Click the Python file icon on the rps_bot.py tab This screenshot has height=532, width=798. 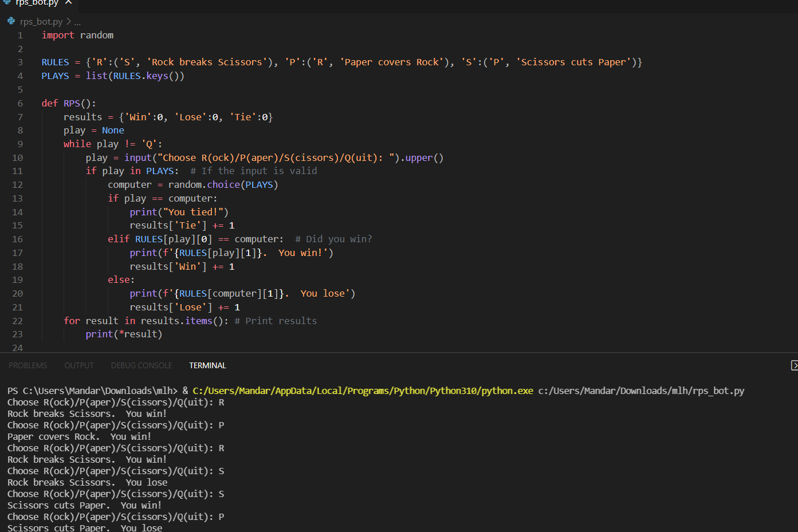point(8,3)
